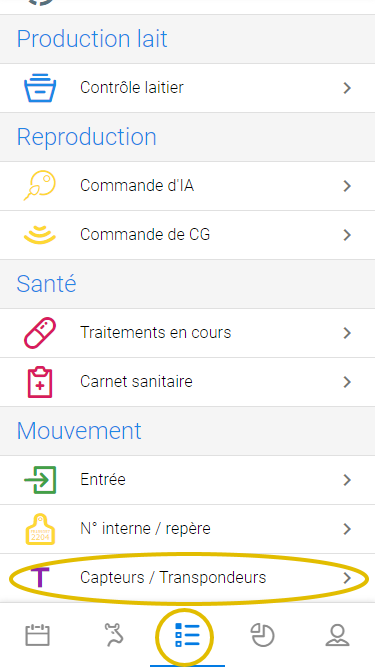Expand Commande d'IA using right chevron

point(347,186)
